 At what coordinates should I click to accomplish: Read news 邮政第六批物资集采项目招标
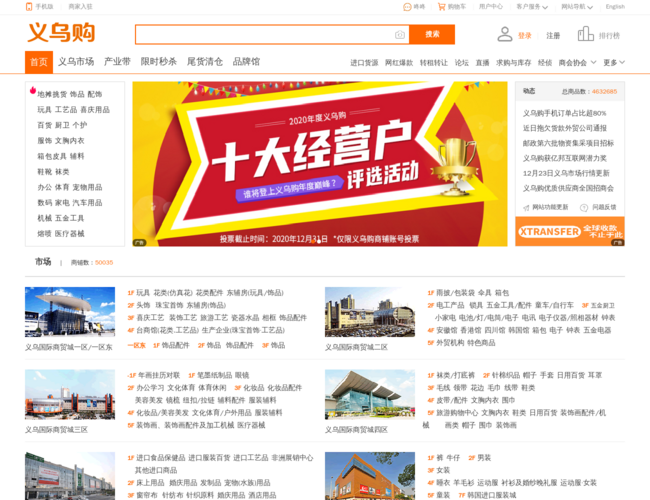pos(568,143)
